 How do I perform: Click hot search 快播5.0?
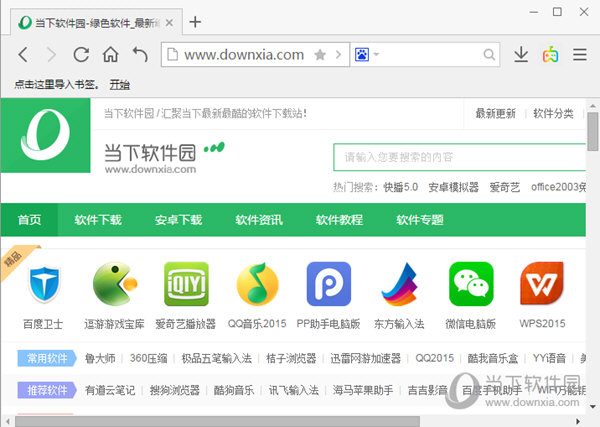[x=401, y=187]
